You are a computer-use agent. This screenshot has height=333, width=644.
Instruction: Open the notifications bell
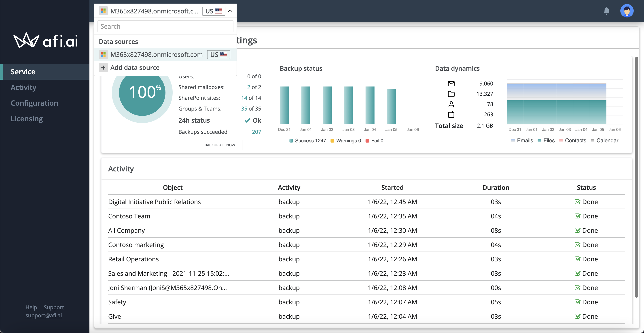tap(606, 11)
